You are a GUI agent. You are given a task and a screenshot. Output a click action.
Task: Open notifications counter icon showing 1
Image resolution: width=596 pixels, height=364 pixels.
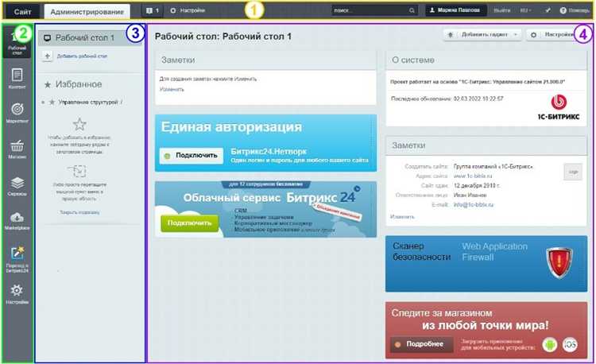[153, 10]
